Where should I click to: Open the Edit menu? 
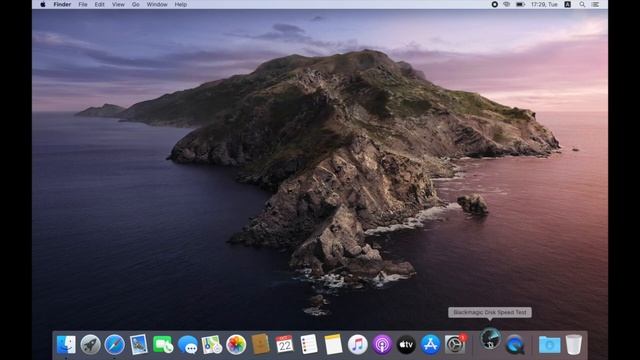point(100,4)
